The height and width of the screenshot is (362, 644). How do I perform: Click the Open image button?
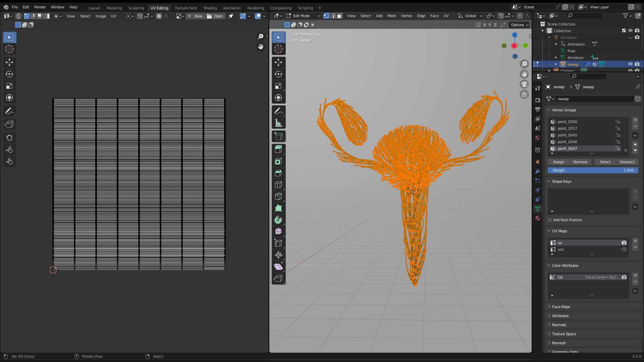[215, 16]
